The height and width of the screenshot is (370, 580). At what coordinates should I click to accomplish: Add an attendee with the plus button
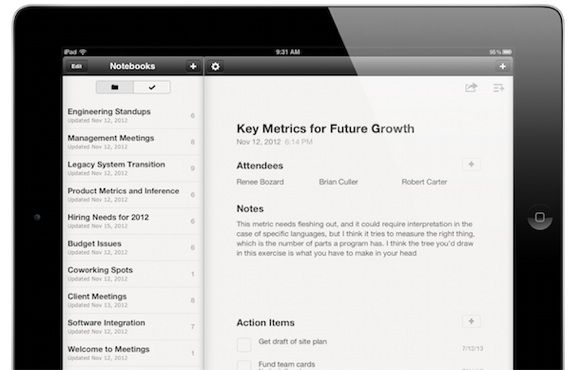point(471,164)
